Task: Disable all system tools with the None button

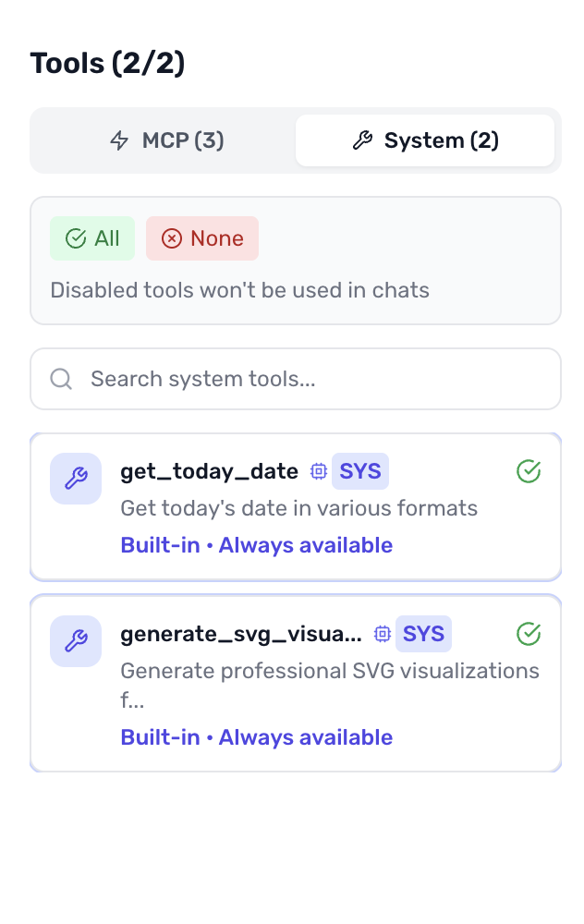Action: [x=201, y=237]
